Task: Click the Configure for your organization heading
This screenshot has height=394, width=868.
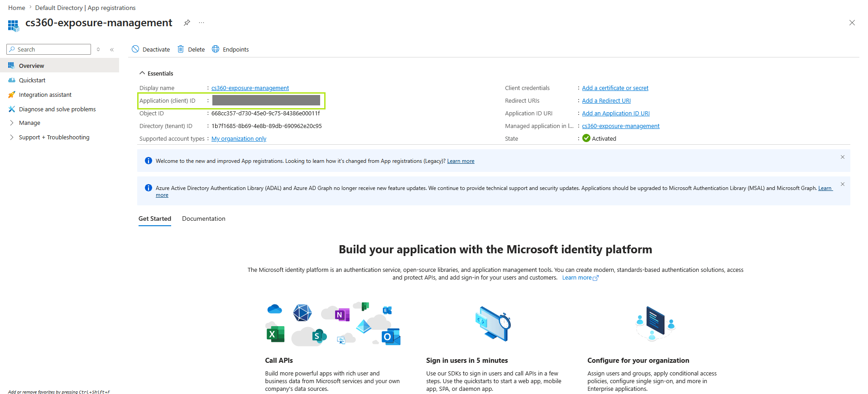Action: pyautogui.click(x=638, y=361)
